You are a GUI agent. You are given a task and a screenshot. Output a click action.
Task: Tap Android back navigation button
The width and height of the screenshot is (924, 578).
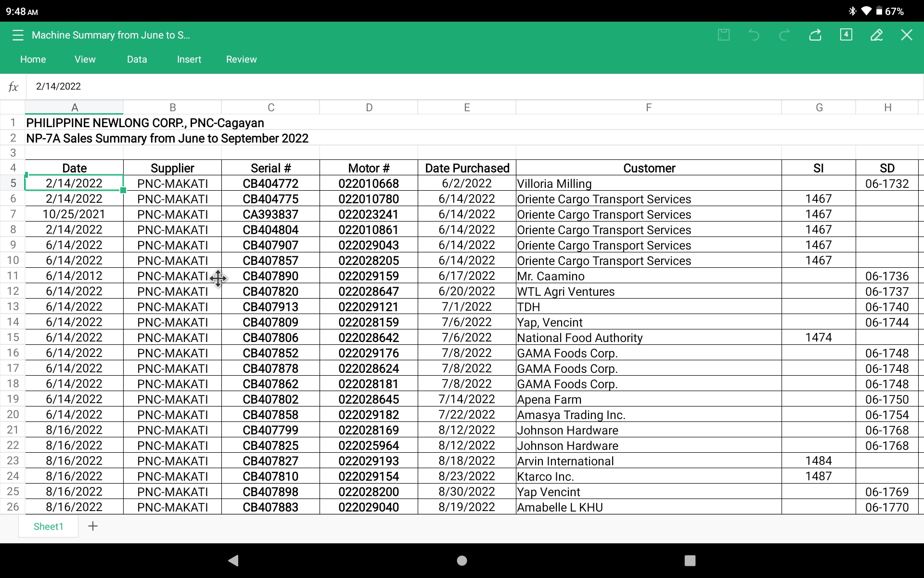tap(233, 560)
